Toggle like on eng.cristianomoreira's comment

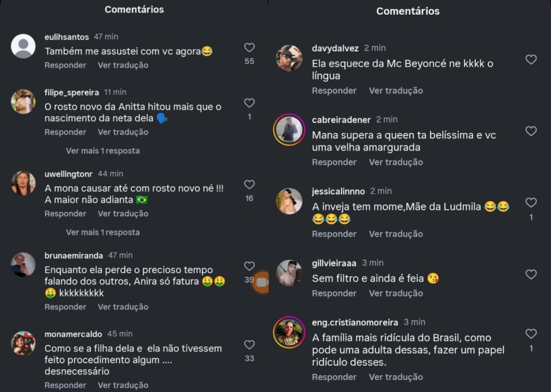coord(531,333)
